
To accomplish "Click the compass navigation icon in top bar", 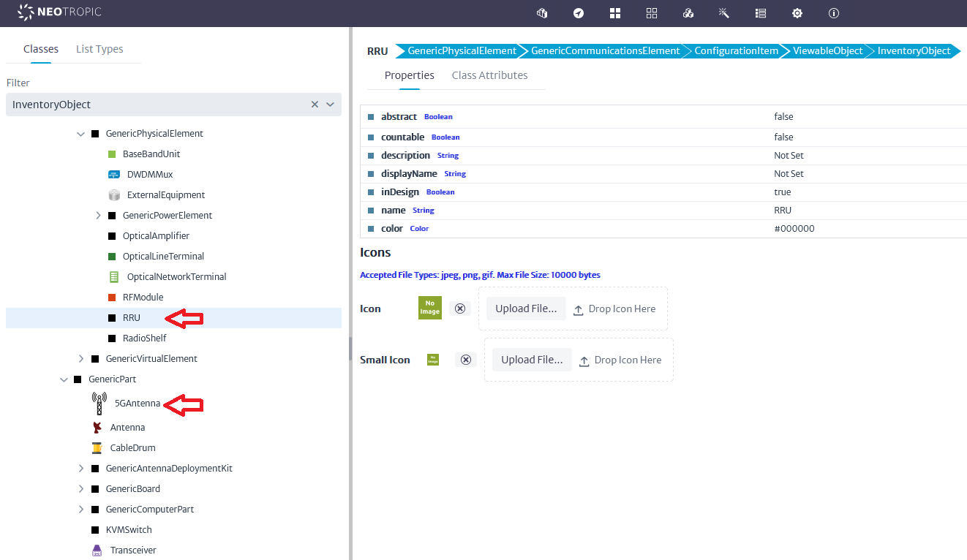I will [x=579, y=13].
